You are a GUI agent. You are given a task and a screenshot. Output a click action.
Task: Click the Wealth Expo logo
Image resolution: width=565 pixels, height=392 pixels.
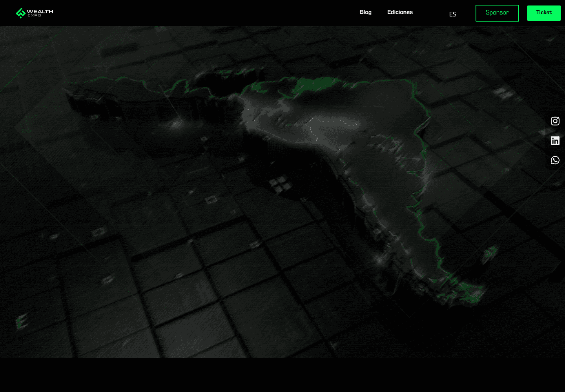(x=35, y=13)
